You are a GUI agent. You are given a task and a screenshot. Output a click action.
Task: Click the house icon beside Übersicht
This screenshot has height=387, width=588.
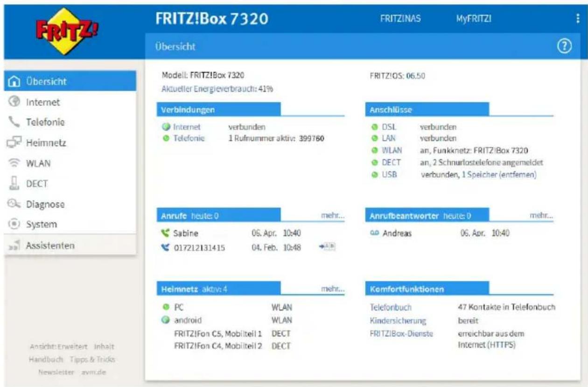pyautogui.click(x=14, y=81)
